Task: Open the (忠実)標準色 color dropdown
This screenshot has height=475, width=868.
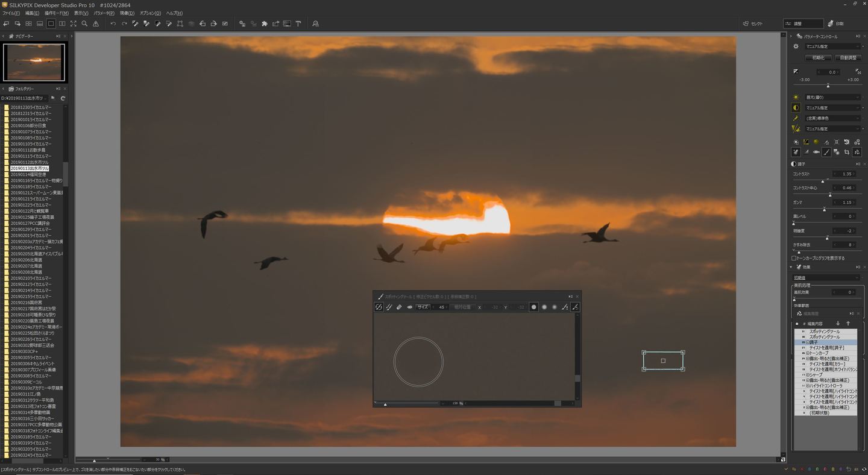Action: click(832, 118)
